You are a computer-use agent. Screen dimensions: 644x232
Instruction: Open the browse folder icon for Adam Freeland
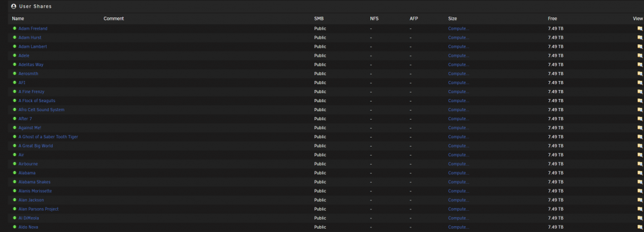(639, 29)
